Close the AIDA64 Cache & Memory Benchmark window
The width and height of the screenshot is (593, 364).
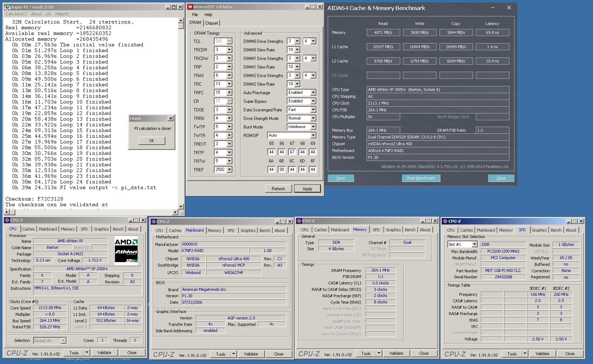[509, 7]
